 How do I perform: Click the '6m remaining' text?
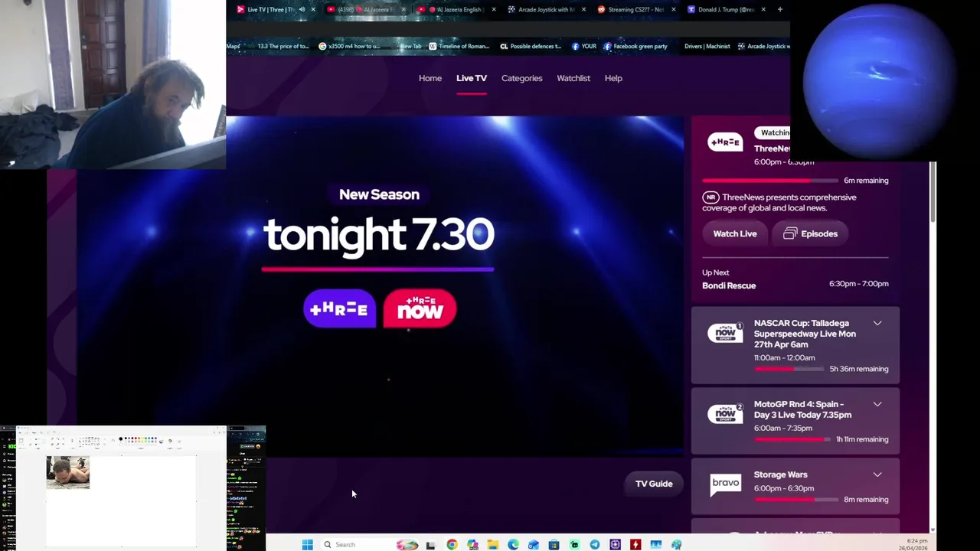pyautogui.click(x=866, y=181)
